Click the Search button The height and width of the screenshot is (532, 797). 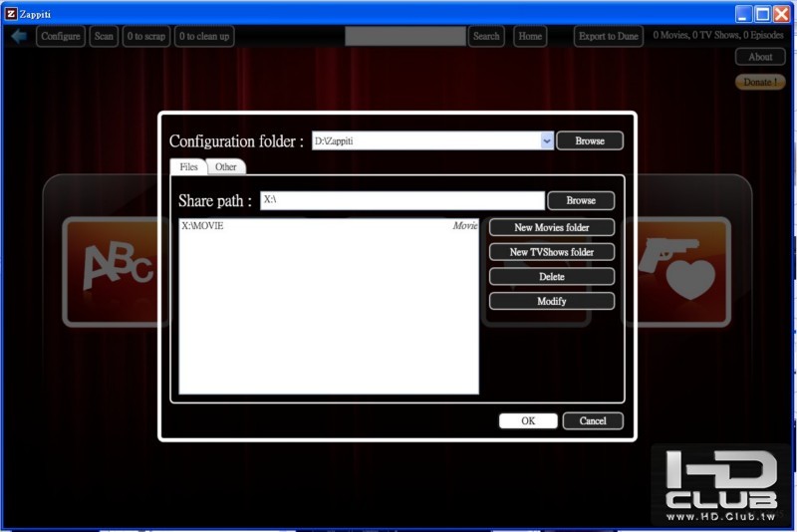pos(486,36)
